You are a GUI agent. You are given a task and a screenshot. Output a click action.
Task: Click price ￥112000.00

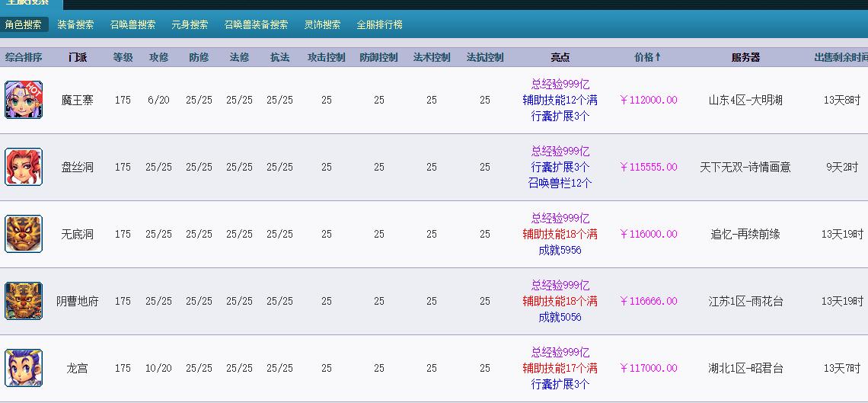648,101
